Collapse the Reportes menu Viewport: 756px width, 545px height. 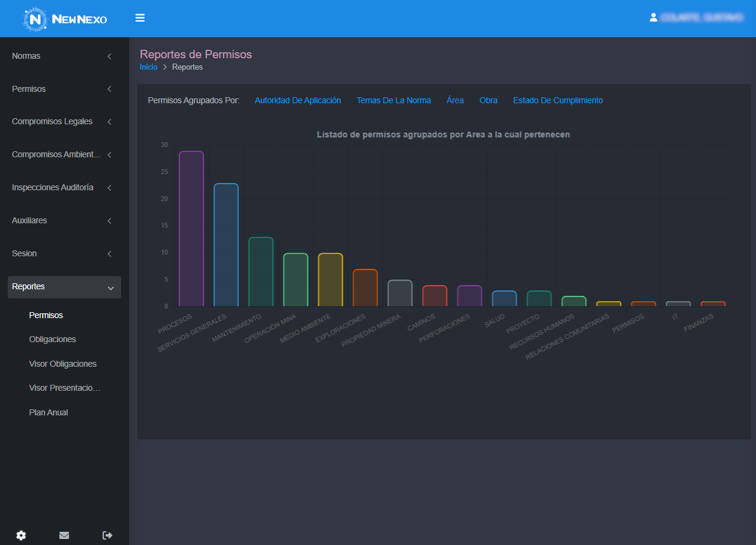[x=64, y=287]
